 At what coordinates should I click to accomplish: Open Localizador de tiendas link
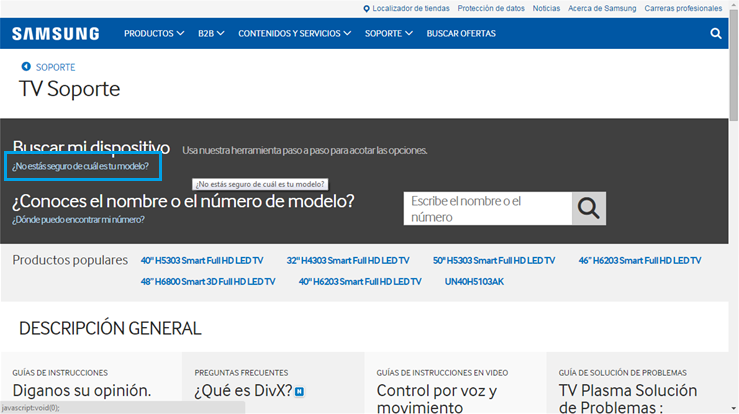tap(411, 8)
